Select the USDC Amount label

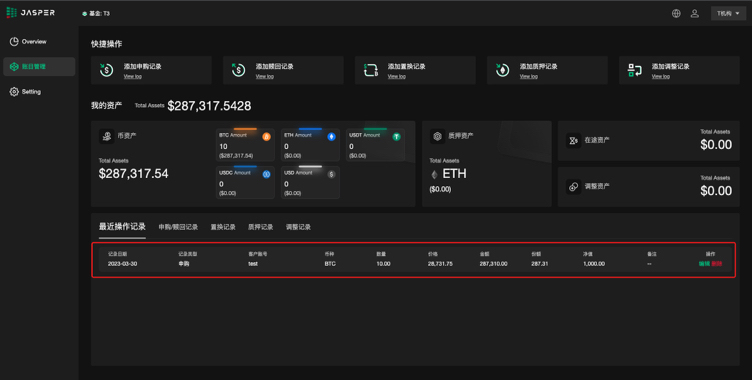click(x=235, y=173)
